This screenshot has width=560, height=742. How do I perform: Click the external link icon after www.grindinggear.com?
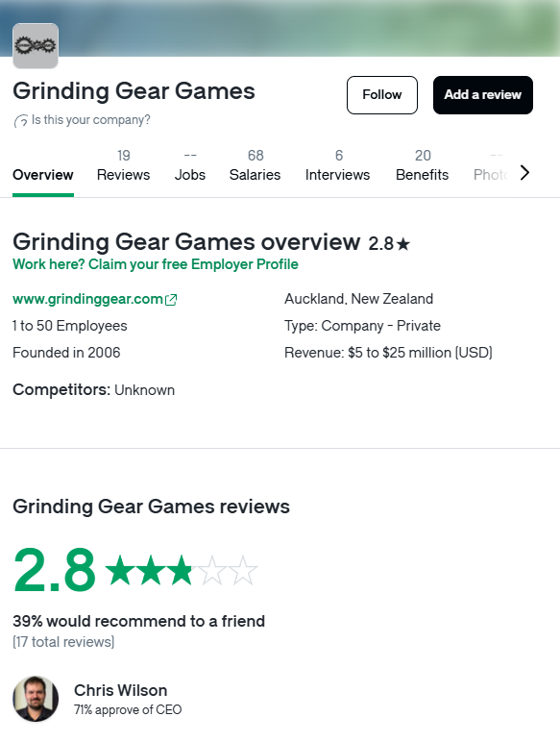pos(171,300)
